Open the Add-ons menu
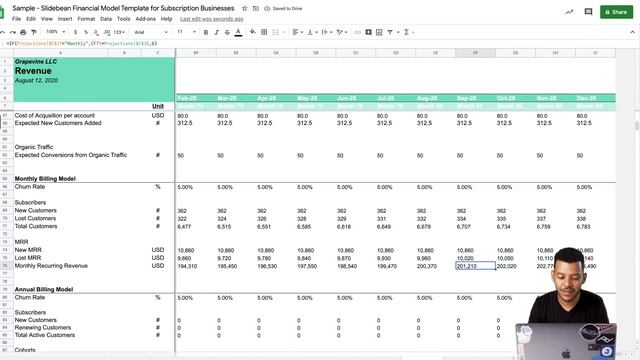Screen dimensions: 640x360 [x=145, y=19]
